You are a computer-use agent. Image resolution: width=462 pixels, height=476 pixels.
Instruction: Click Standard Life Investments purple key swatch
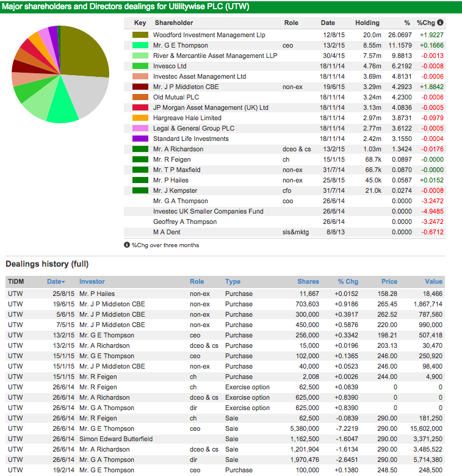pyautogui.click(x=140, y=139)
